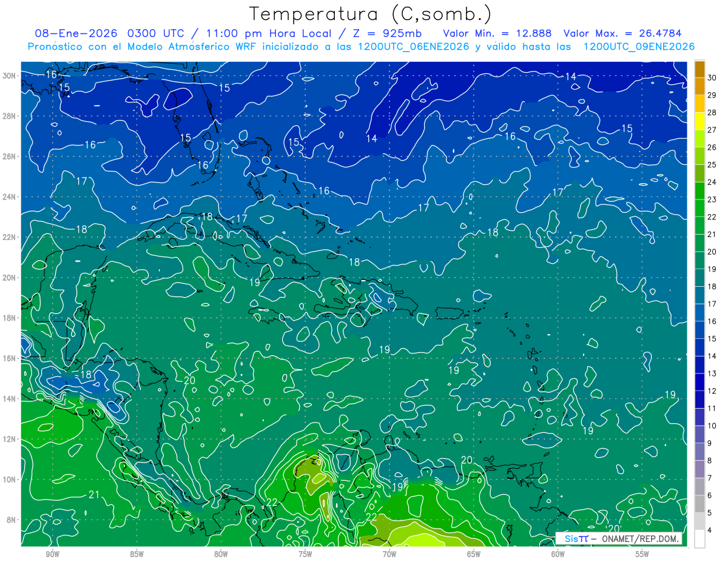This screenshot has height=562, width=728.
Task: Click the 85W longitude axis label
Action: point(136,554)
